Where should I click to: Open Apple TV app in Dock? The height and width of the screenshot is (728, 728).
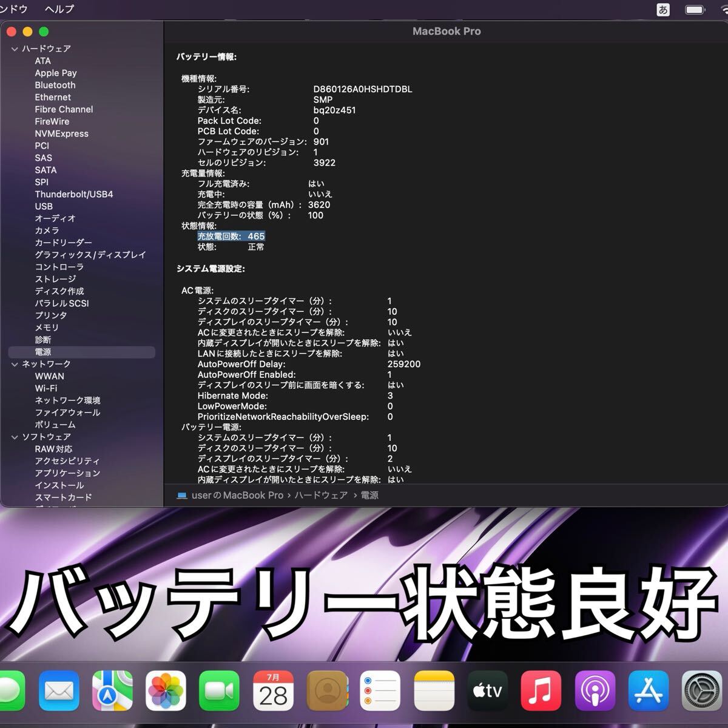[487, 690]
